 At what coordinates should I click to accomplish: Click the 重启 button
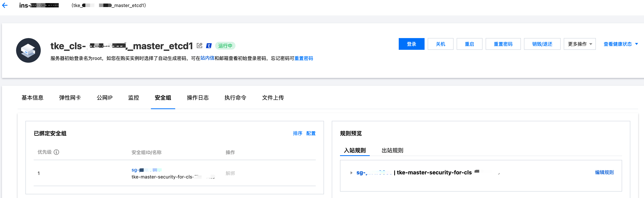(470, 44)
